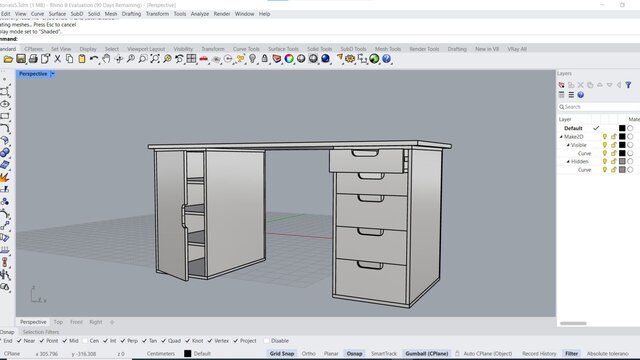Open the Perspective viewport dropdown arrow
This screenshot has width=640, height=360.
pos(53,74)
